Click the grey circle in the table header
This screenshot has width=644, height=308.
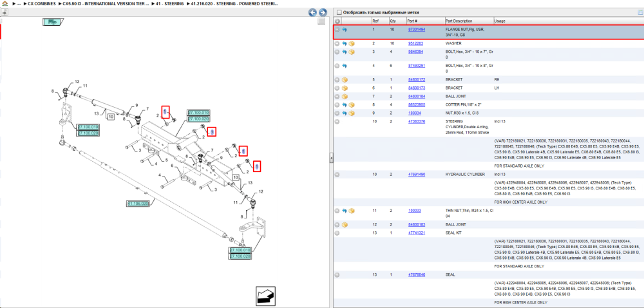(x=337, y=21)
